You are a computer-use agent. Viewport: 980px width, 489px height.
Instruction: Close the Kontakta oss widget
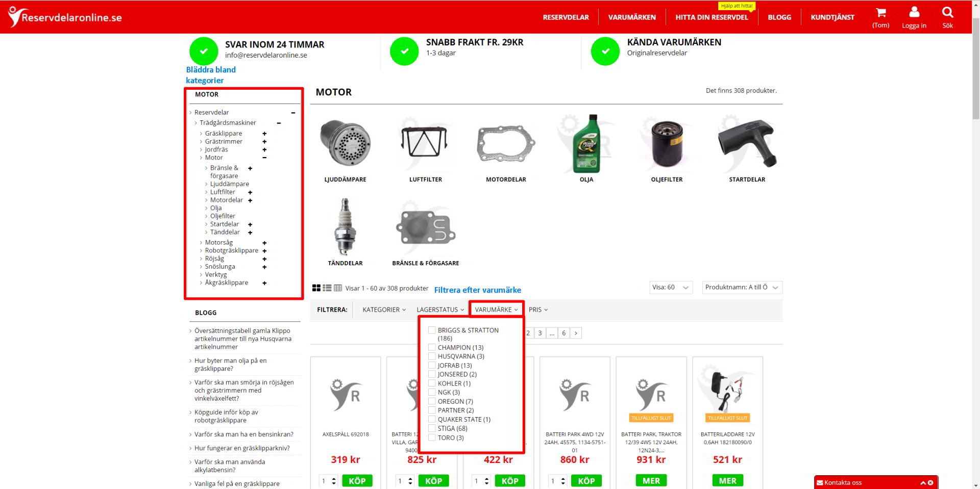pos(930,483)
